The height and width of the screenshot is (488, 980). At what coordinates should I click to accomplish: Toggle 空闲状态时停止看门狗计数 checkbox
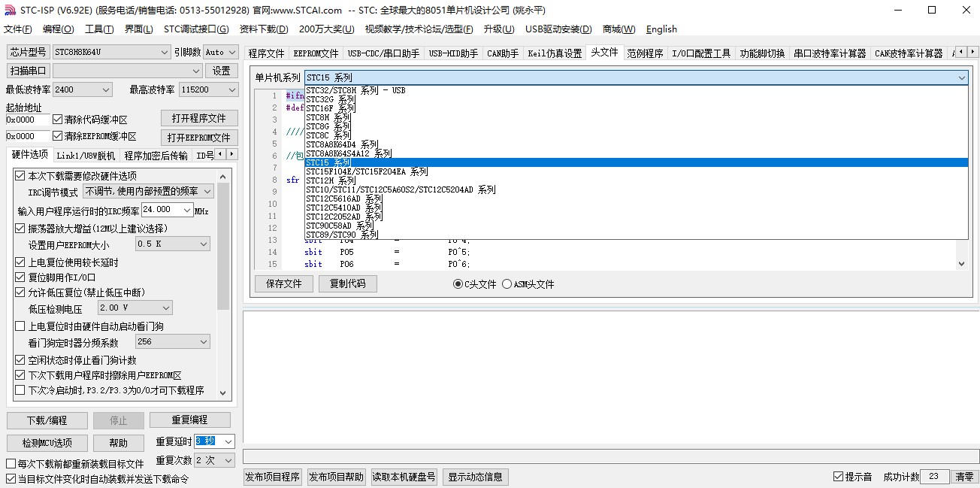point(20,360)
